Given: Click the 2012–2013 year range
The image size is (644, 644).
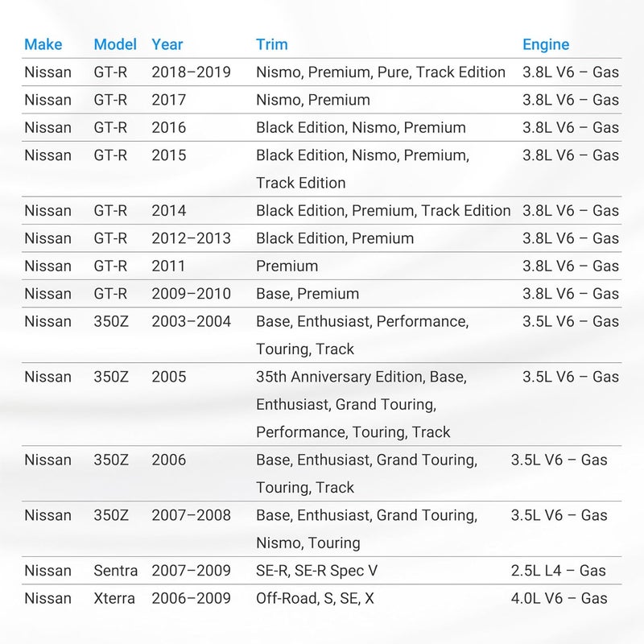Looking at the screenshot, I should (192, 238).
